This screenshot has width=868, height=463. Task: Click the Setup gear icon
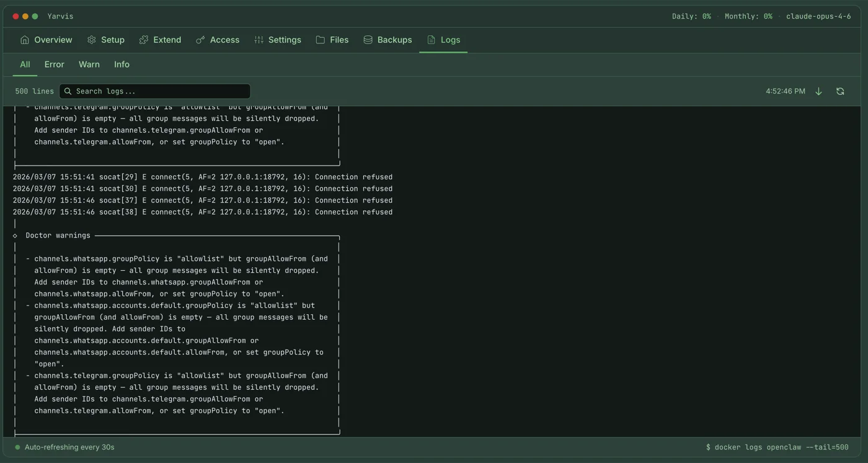tap(92, 40)
